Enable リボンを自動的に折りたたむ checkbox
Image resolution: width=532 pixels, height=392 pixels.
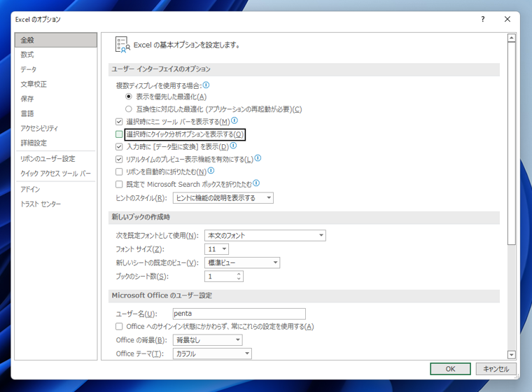tap(119, 171)
